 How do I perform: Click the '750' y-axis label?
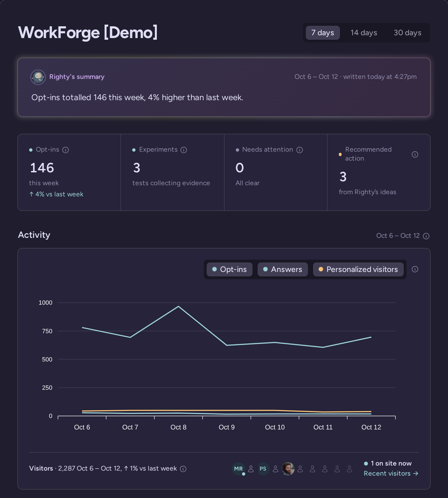(47, 331)
